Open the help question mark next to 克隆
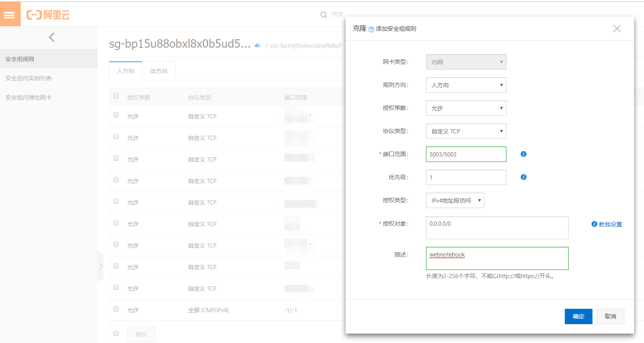This screenshot has width=644, height=343. coord(371,29)
